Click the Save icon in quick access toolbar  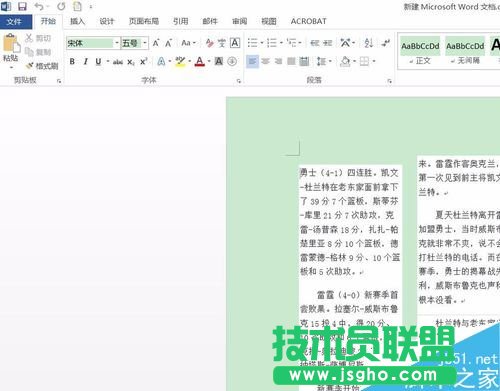(x=22, y=6)
